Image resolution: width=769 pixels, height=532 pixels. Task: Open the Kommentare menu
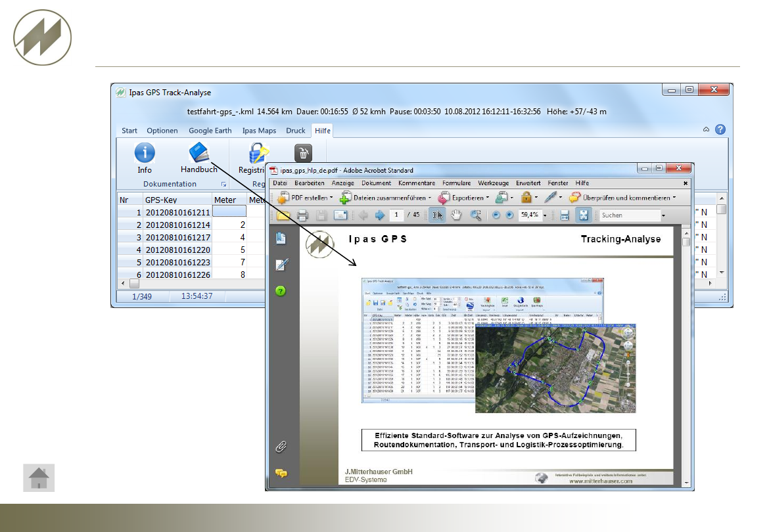[417, 183]
